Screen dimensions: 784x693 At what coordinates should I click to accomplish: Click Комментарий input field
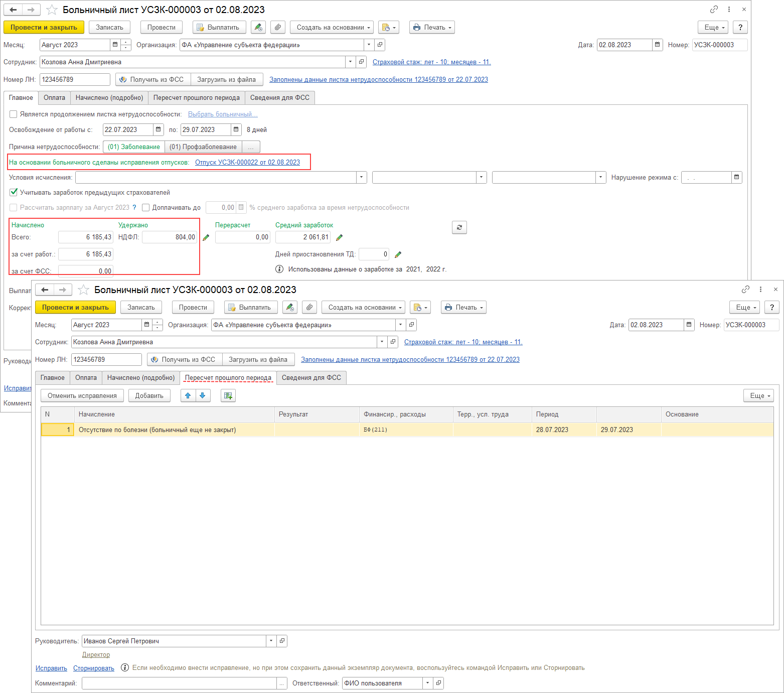point(179,683)
